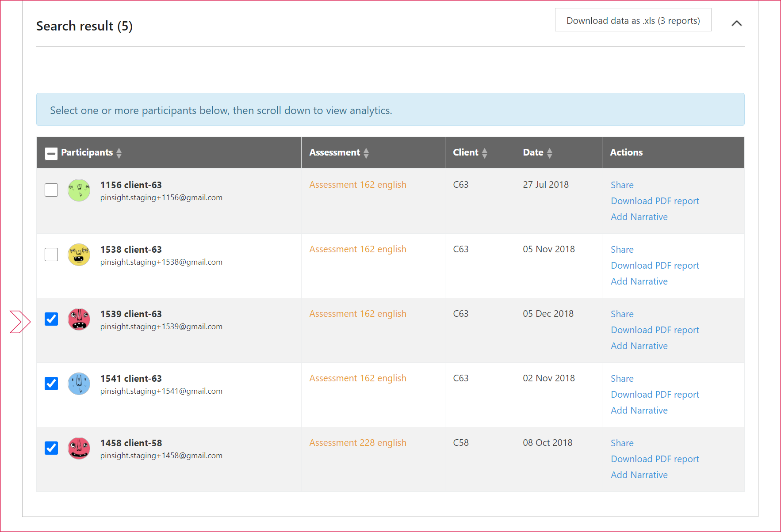Click the email pinsight.staging+1541@gmail.com
The height and width of the screenshot is (532, 781).
pos(161,391)
